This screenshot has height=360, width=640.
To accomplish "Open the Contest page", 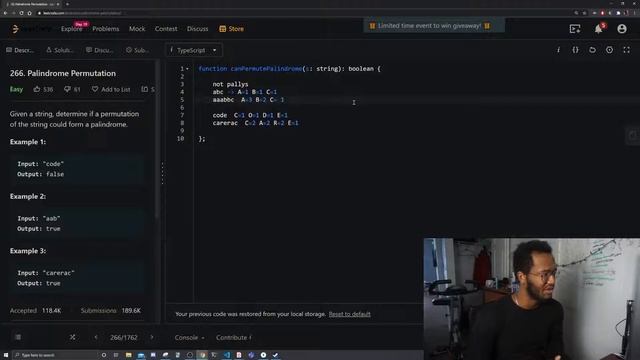I will click(x=166, y=29).
